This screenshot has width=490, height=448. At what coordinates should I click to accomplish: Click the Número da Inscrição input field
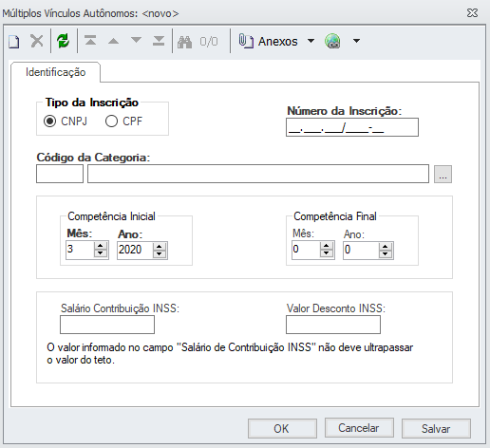(352, 127)
